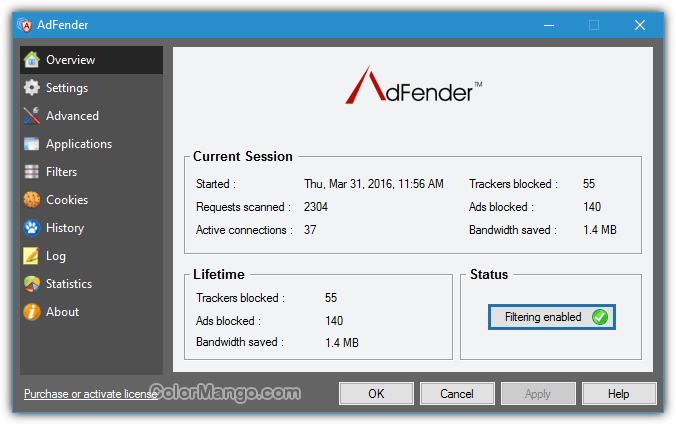
Task: Open the History section
Action: coord(91,228)
